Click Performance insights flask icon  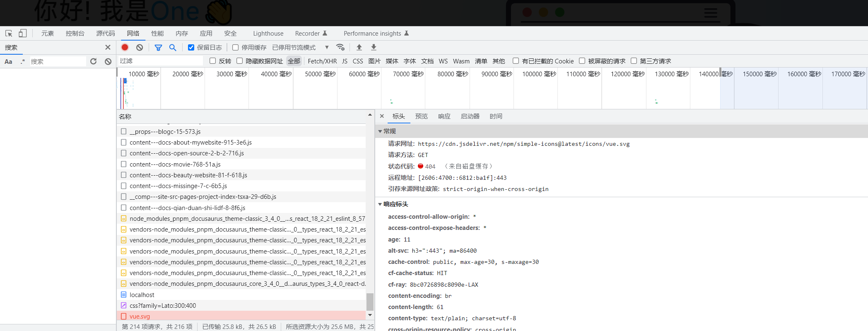click(407, 33)
